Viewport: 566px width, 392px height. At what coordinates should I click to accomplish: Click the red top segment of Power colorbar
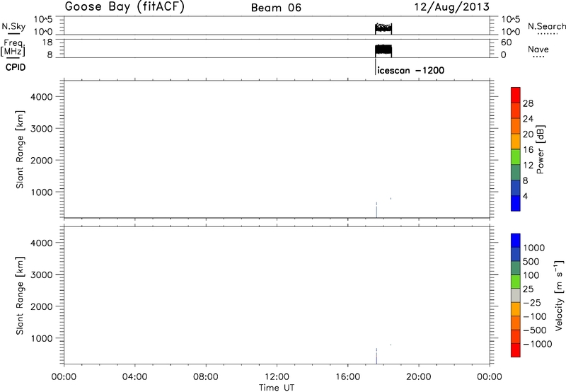coord(516,95)
